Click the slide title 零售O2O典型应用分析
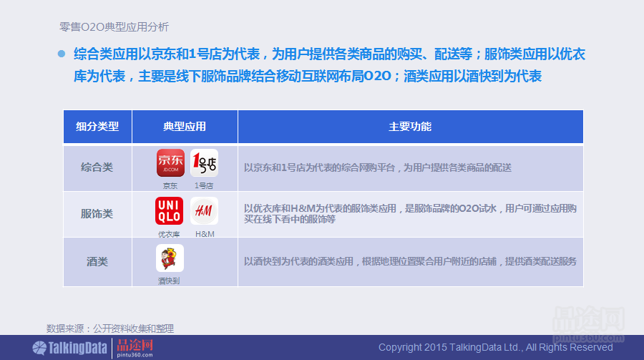The height and width of the screenshot is (360, 644). pos(114,27)
